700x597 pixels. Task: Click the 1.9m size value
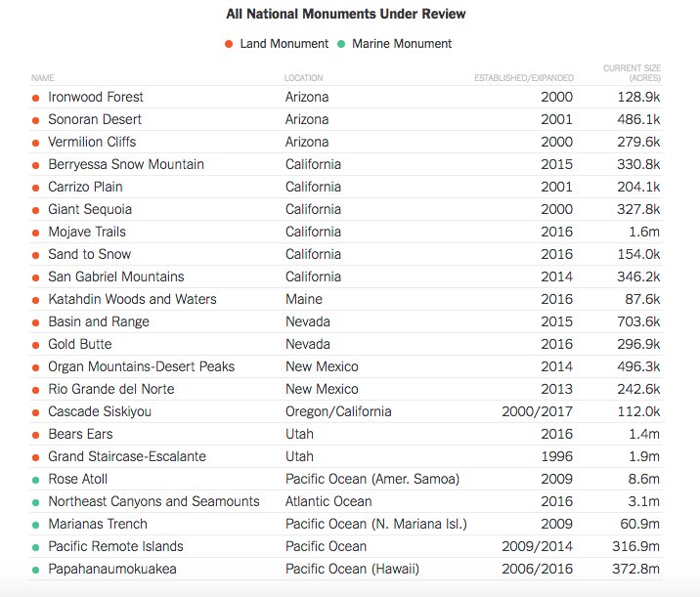(x=644, y=456)
